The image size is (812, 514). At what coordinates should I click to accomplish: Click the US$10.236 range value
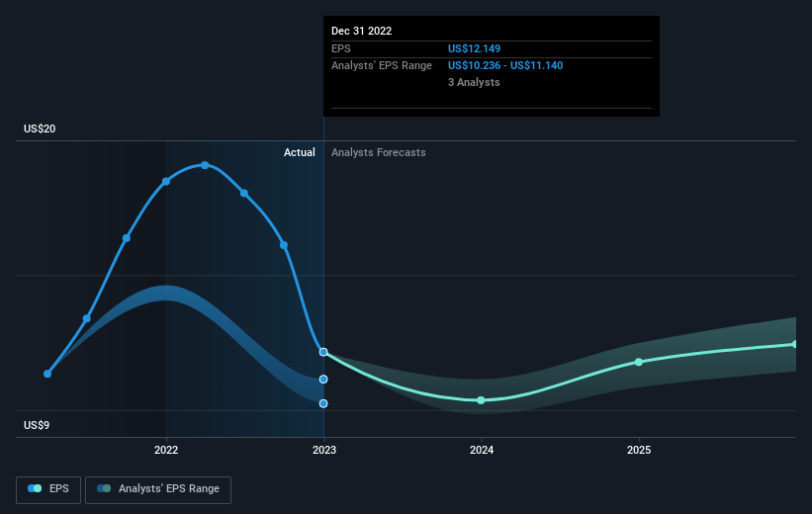[475, 66]
